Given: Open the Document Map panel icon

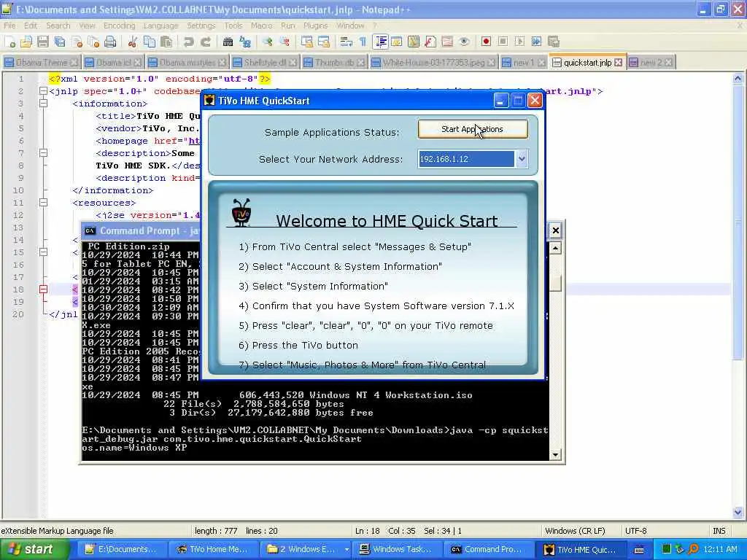Looking at the screenshot, I should coord(414,42).
